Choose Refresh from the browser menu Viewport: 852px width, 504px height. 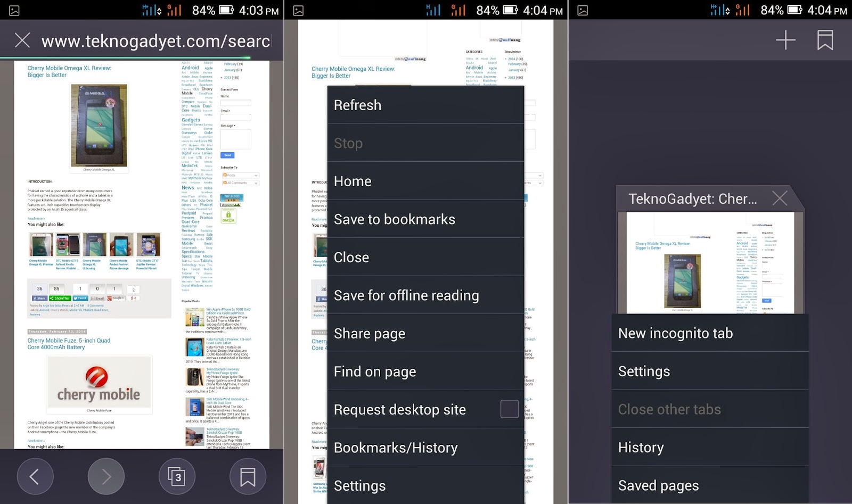click(425, 105)
